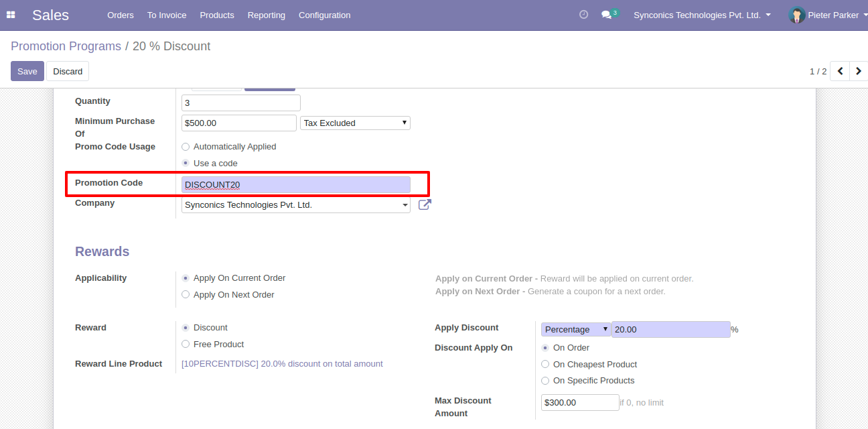Open the conversations chat icon
Image resolution: width=868 pixels, height=429 pixels.
point(606,15)
